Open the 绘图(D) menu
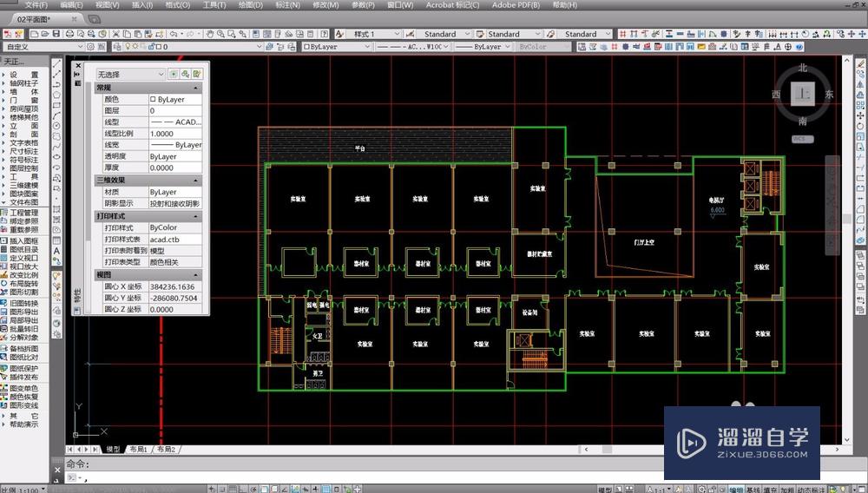The width and height of the screenshot is (868, 493). [x=251, y=5]
